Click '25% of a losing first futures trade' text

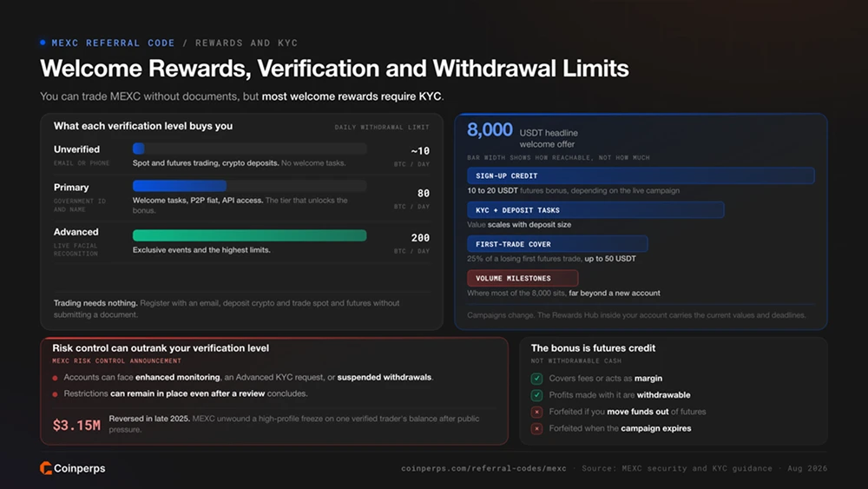551,259
